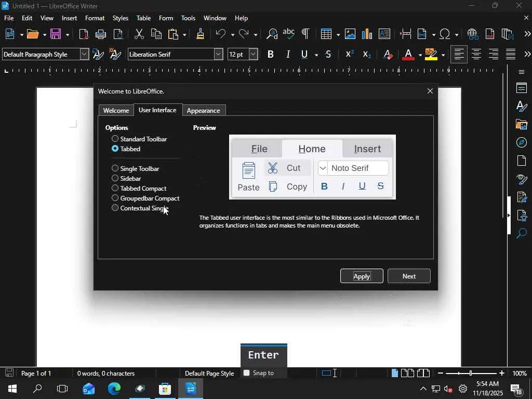Insert a table with the grid icon
The width and height of the screenshot is (532, 399).
[x=326, y=34]
